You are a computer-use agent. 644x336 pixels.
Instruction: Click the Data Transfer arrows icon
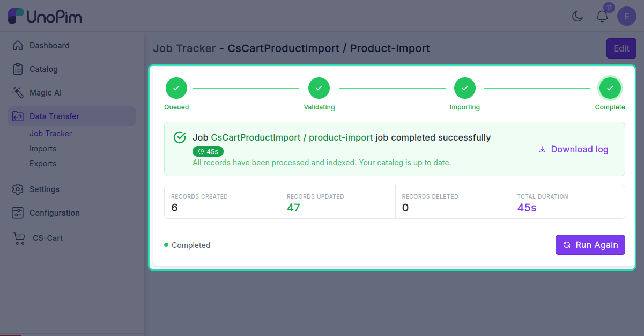pyautogui.click(x=18, y=116)
